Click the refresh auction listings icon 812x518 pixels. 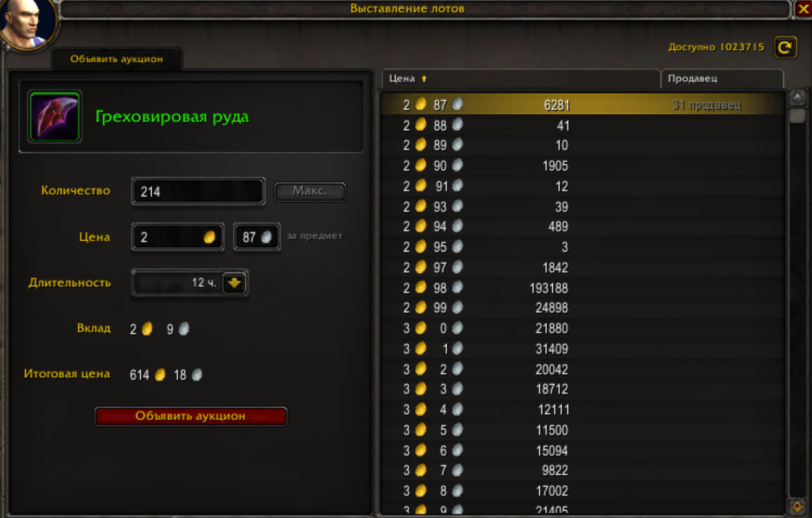click(785, 48)
